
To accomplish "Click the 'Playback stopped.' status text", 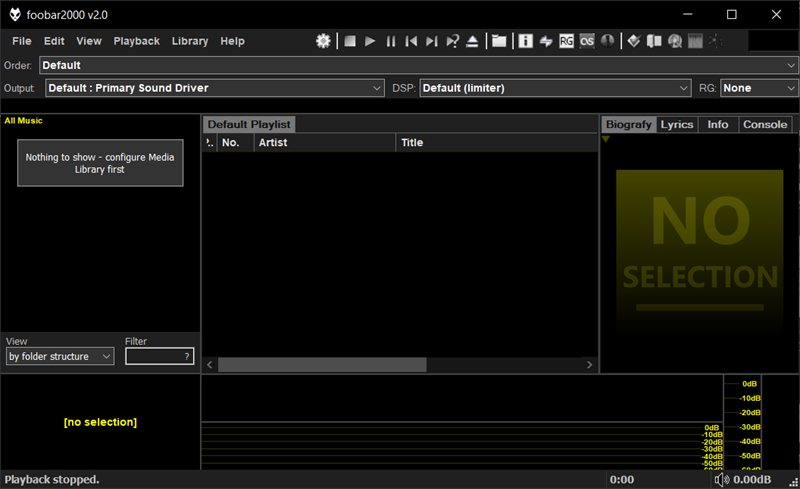I will pos(52,480).
